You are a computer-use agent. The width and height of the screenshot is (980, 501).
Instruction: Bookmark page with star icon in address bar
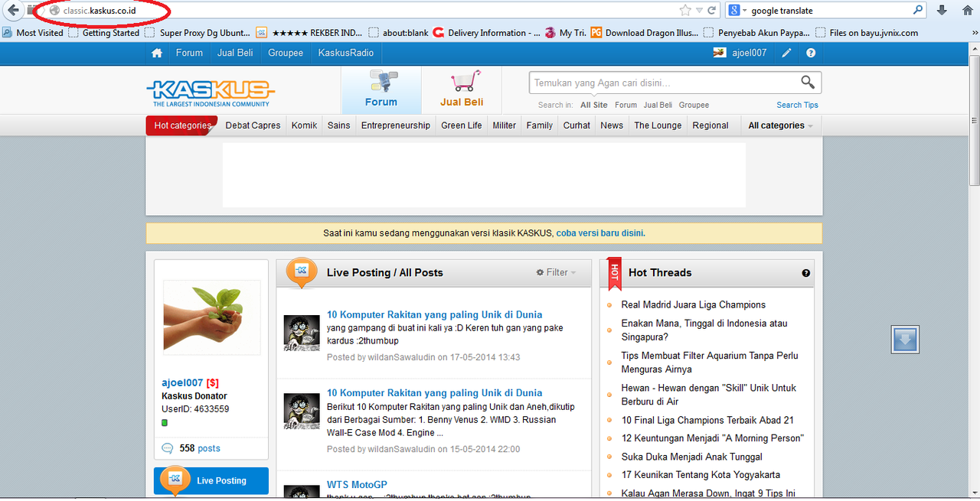point(684,11)
